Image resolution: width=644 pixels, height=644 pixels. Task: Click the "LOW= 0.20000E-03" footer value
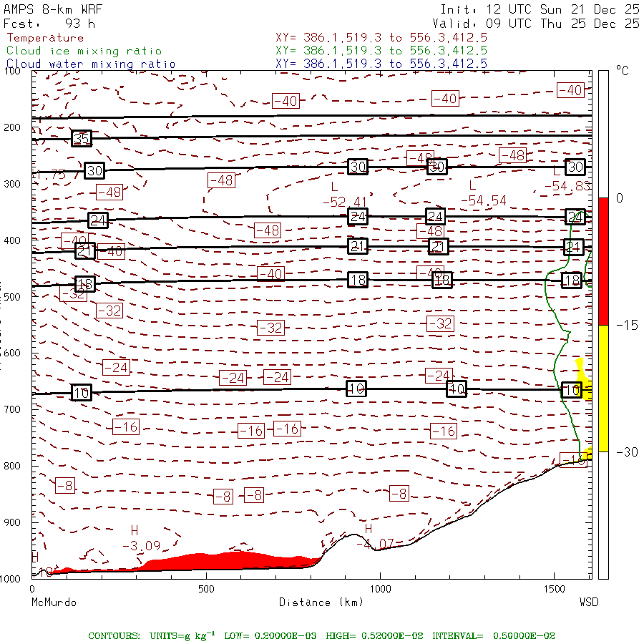(x=270, y=636)
